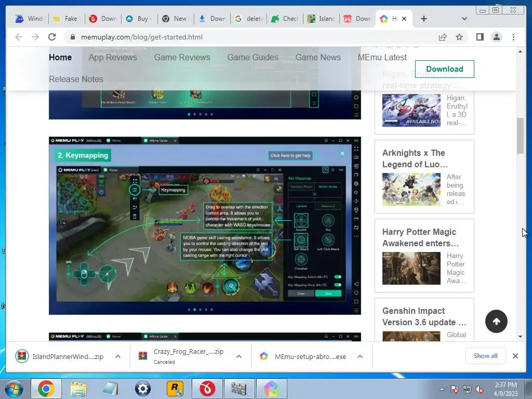Expand options for MEmu-setup exe download
Screen dimensions: 532x399
tap(360, 356)
